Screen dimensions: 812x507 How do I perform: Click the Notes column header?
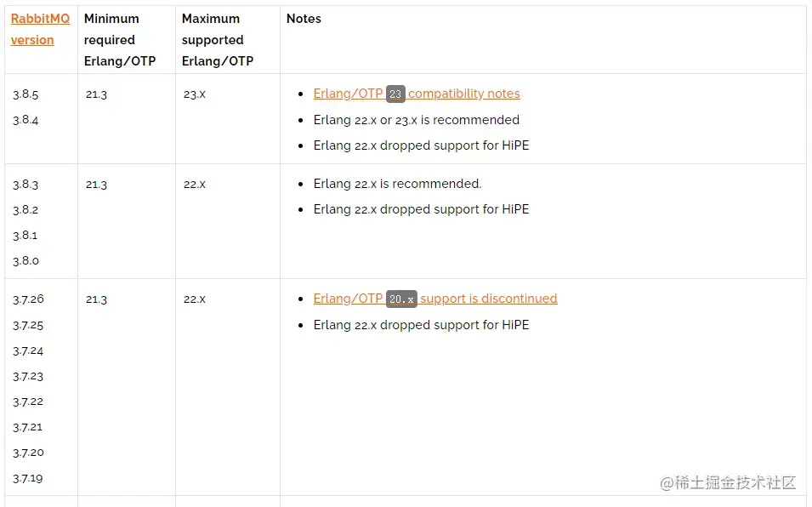pyautogui.click(x=304, y=19)
